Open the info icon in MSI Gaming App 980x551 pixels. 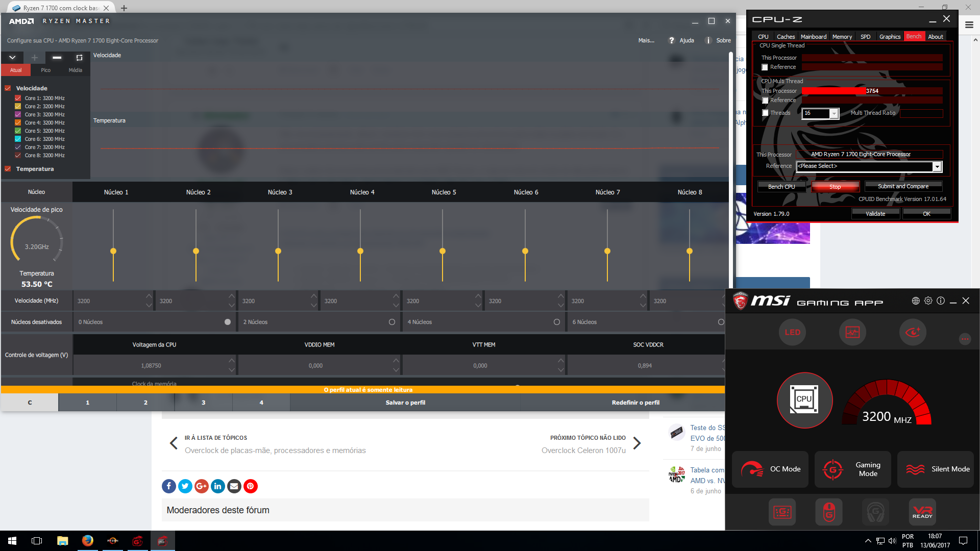pos(941,301)
